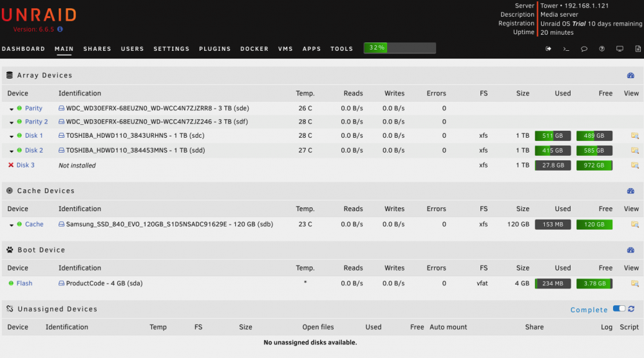644x358 pixels.
Task: Expand the Parity 2 device dropdown arrow
Action: 12,122
